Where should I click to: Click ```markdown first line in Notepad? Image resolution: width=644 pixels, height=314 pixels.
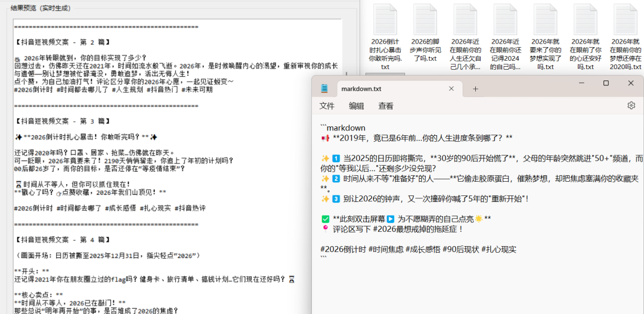coord(342,128)
